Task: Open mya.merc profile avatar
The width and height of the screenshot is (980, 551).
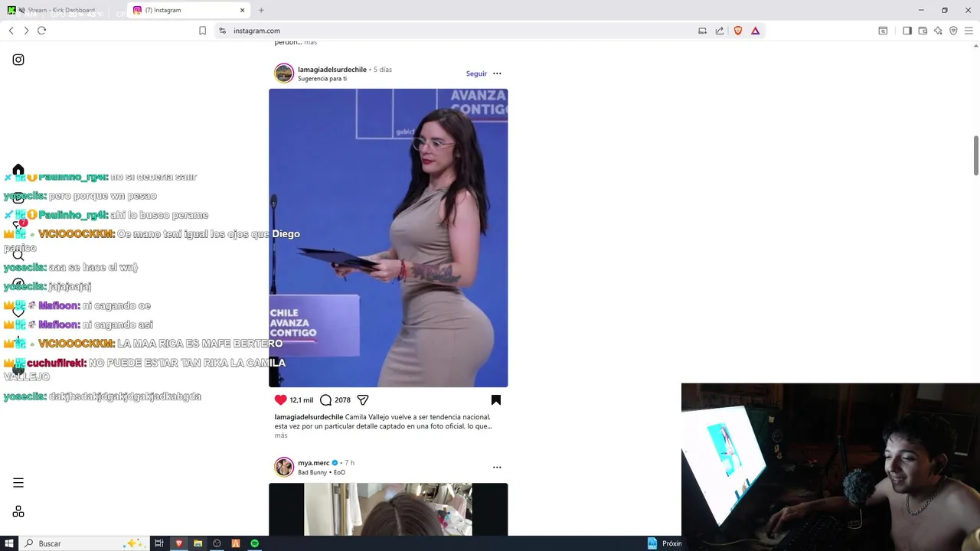Action: click(x=284, y=467)
